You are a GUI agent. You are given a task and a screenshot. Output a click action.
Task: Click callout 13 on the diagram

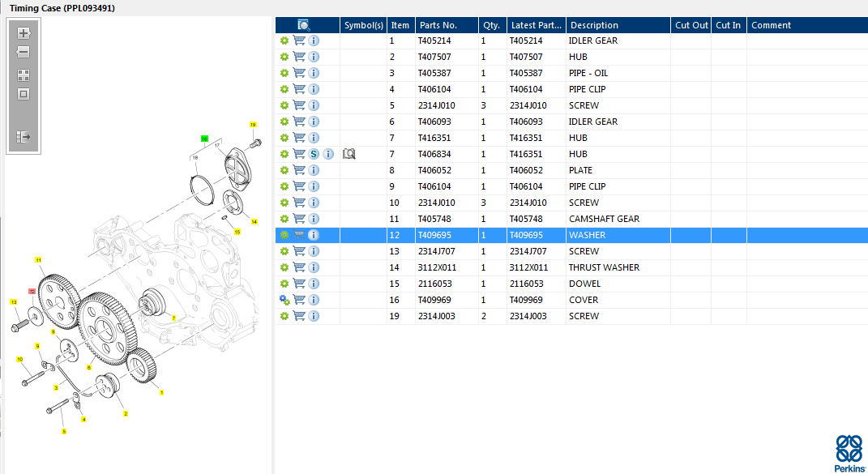tap(14, 301)
